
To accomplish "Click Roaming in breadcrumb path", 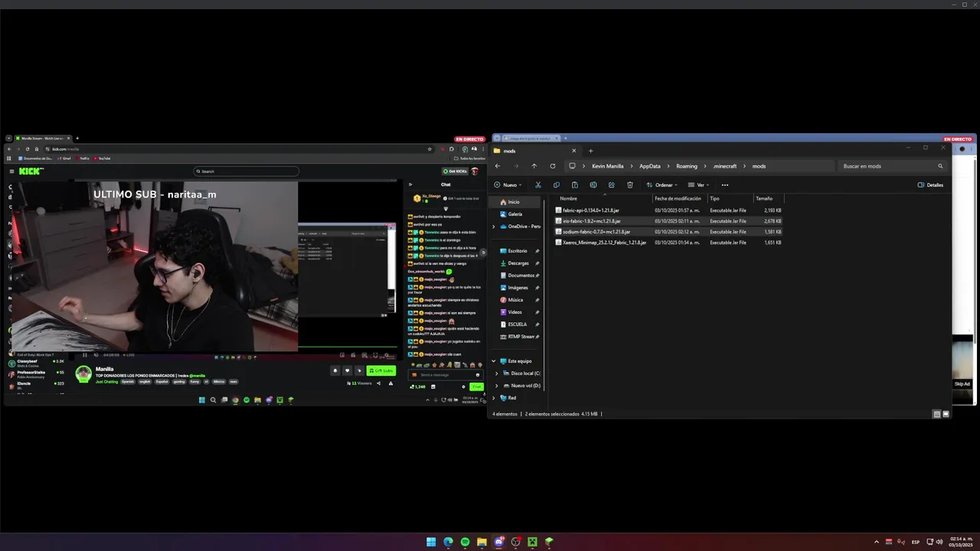I will pyautogui.click(x=687, y=166).
